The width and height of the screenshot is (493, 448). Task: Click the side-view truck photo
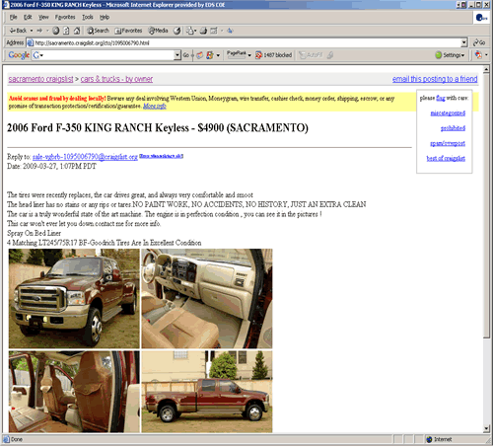tap(207, 392)
